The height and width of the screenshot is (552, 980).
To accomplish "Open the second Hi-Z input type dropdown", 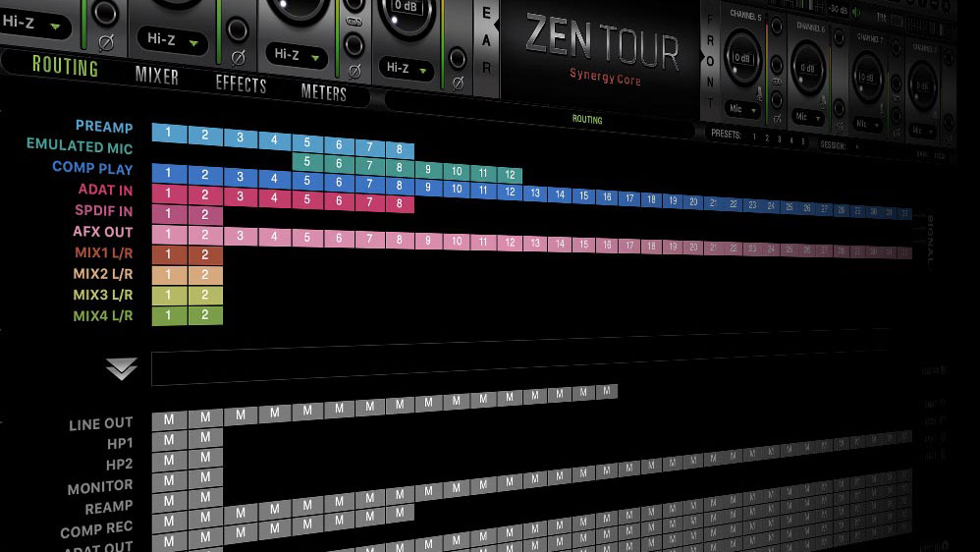I will (x=173, y=40).
